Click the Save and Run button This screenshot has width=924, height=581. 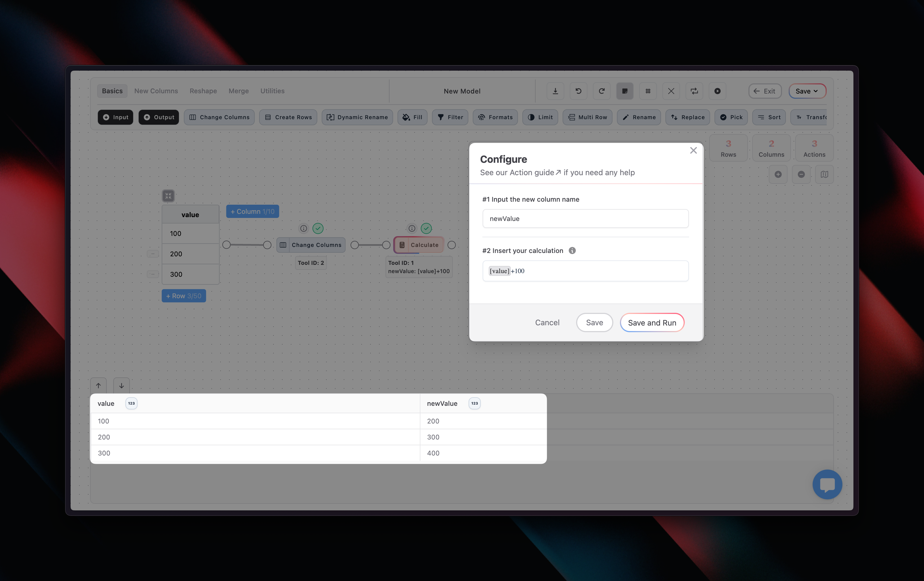pyautogui.click(x=652, y=323)
